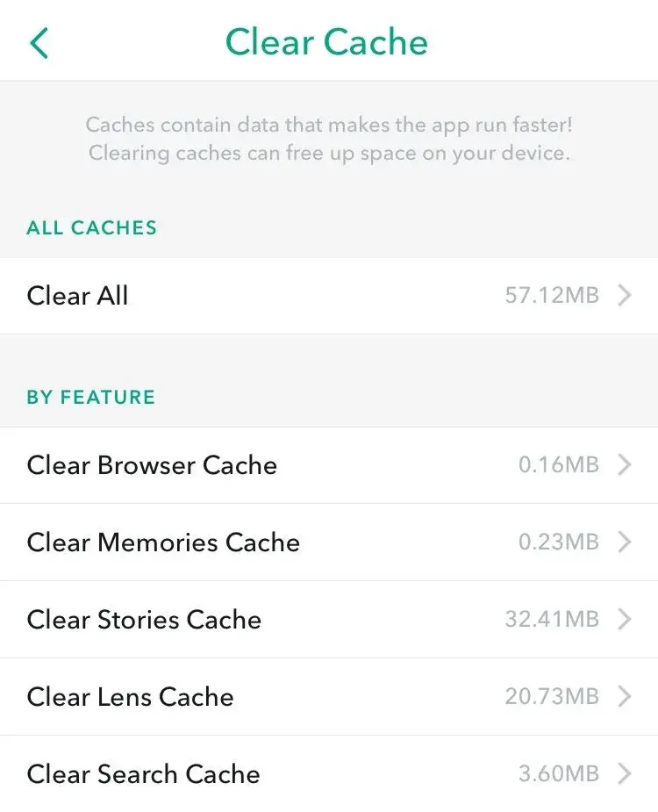The image size is (658, 812).
Task: Tap the 0.23MB memories cache size
Action: click(x=559, y=543)
